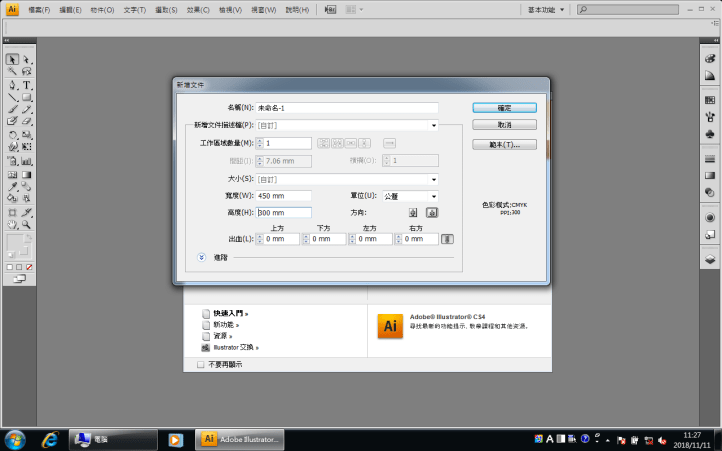Open the Layers panel icon
The image size is (722, 451).
pos(710,259)
